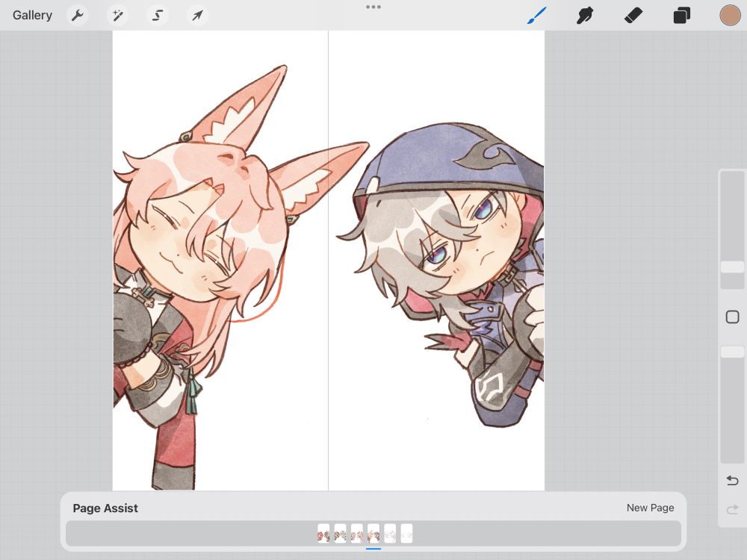747x560 pixels.
Task: Select the fifth page thumbnail
Action: tap(390, 533)
